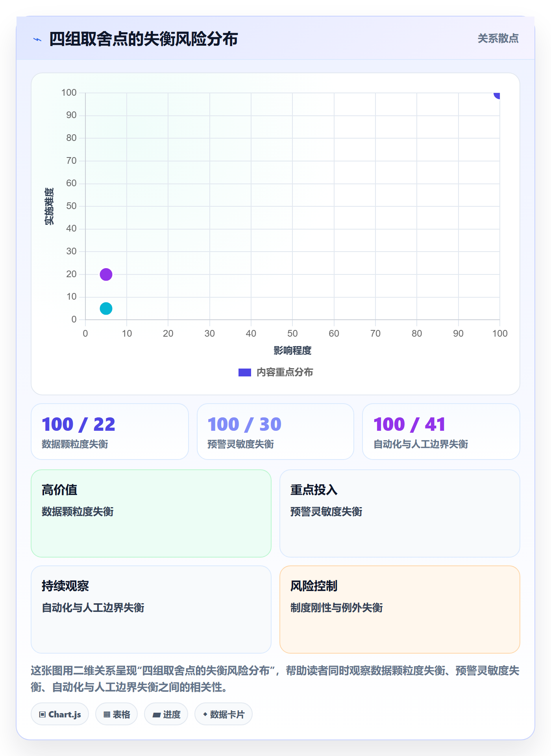Image resolution: width=551 pixels, height=756 pixels.
Task: Select the 100 / 41 自动化与人工边界失衡 card
Action: [441, 432]
